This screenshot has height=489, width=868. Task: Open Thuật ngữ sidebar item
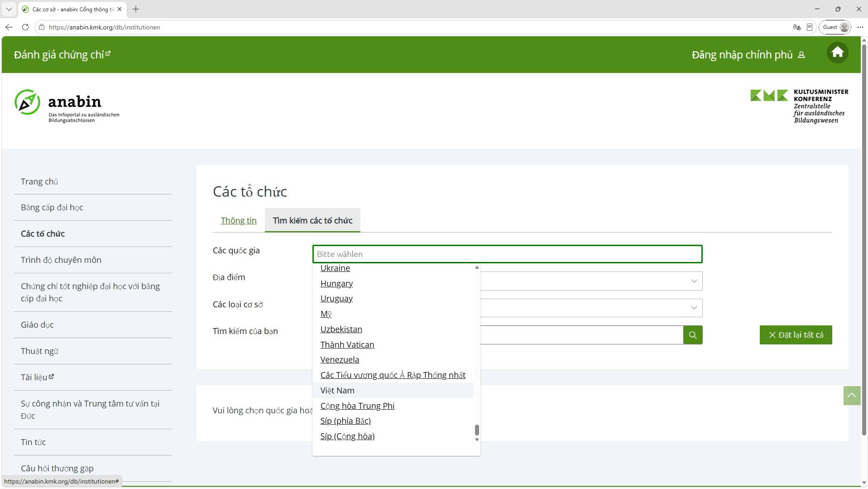tap(39, 351)
